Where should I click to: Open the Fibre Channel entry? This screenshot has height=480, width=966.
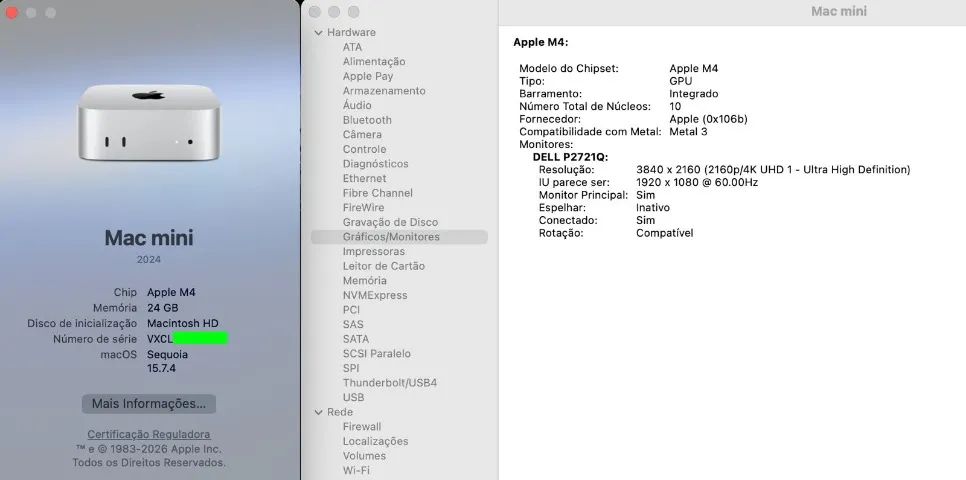(378, 193)
